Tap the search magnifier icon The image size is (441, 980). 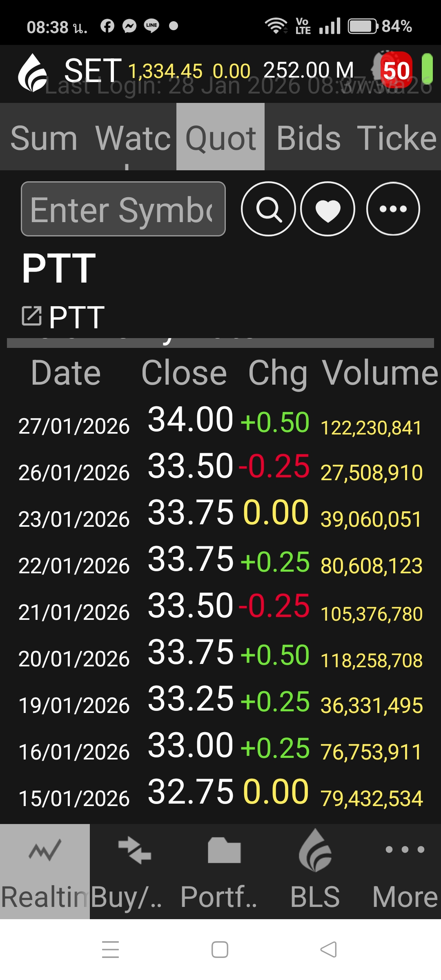(x=268, y=209)
